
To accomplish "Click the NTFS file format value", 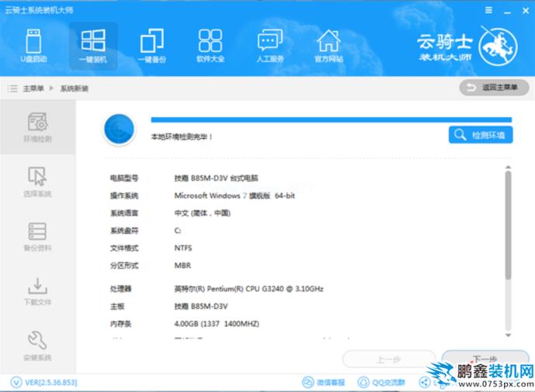I will 183,248.
